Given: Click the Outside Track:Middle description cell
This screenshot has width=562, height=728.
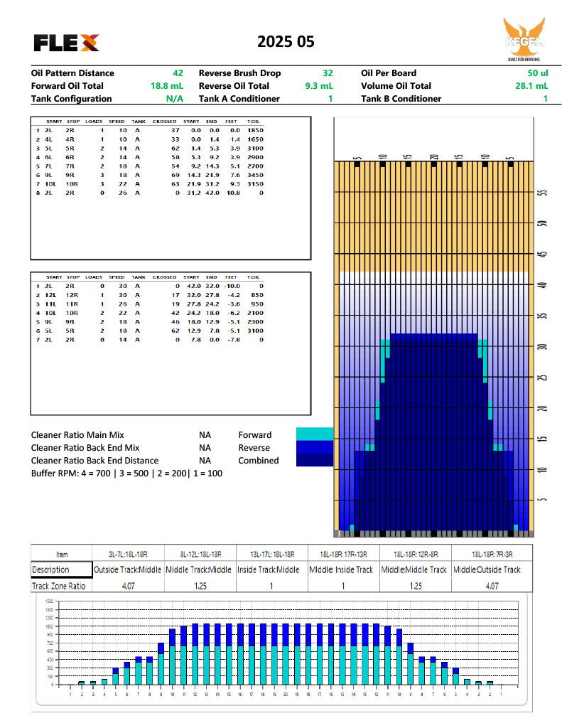Looking at the screenshot, I should point(128,569).
